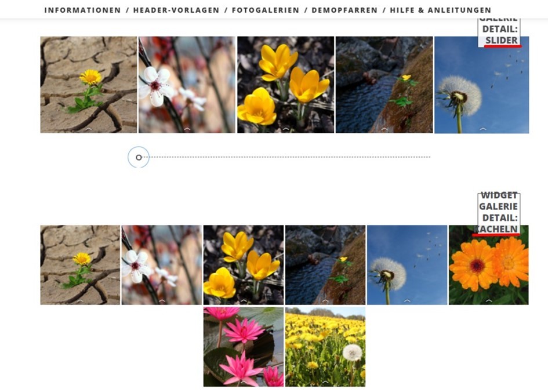Open the HILFE & ANLEITUNGEN menu item
548x392 pixels.
coord(440,10)
